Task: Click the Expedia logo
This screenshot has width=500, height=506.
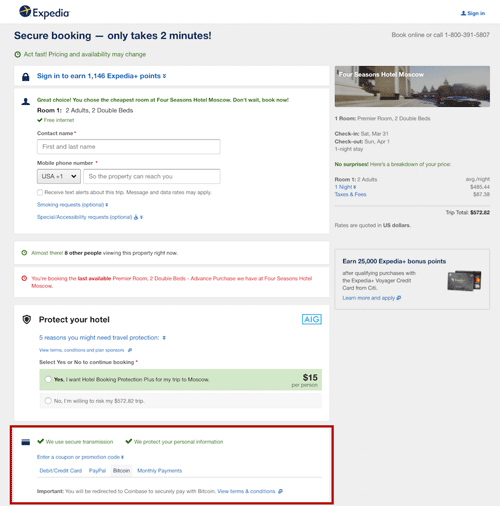Action: coord(44,12)
